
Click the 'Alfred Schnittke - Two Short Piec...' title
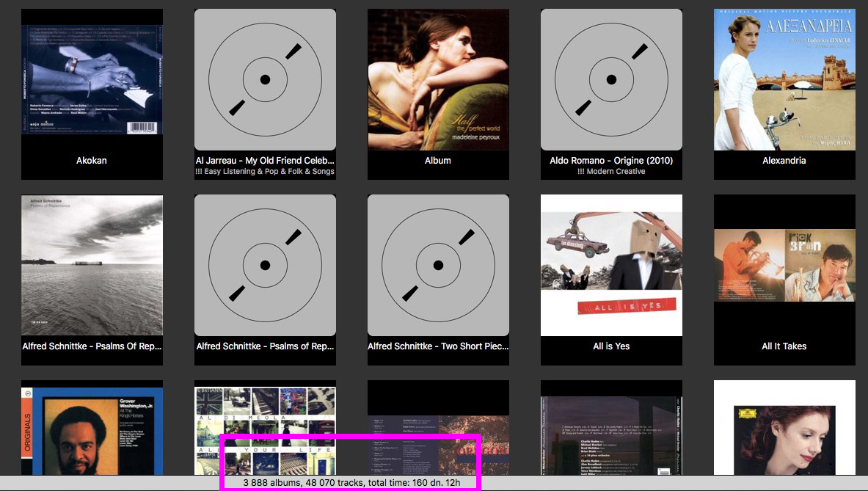[x=438, y=346]
